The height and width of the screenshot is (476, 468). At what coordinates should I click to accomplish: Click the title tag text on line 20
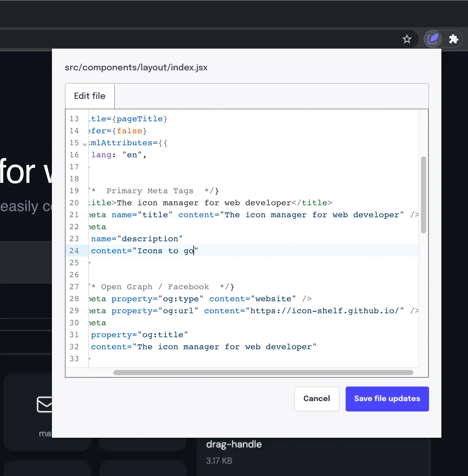(204, 203)
